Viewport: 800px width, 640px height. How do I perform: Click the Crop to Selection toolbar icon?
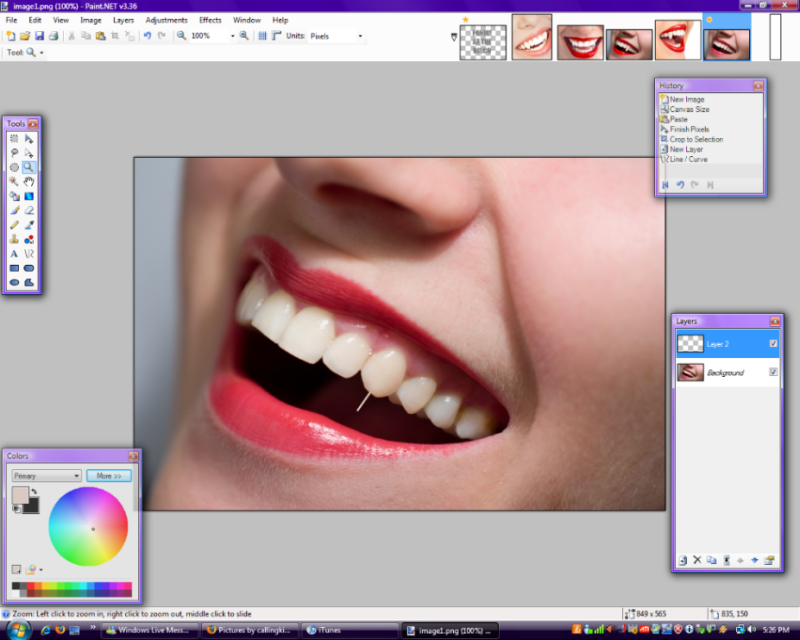click(x=115, y=36)
